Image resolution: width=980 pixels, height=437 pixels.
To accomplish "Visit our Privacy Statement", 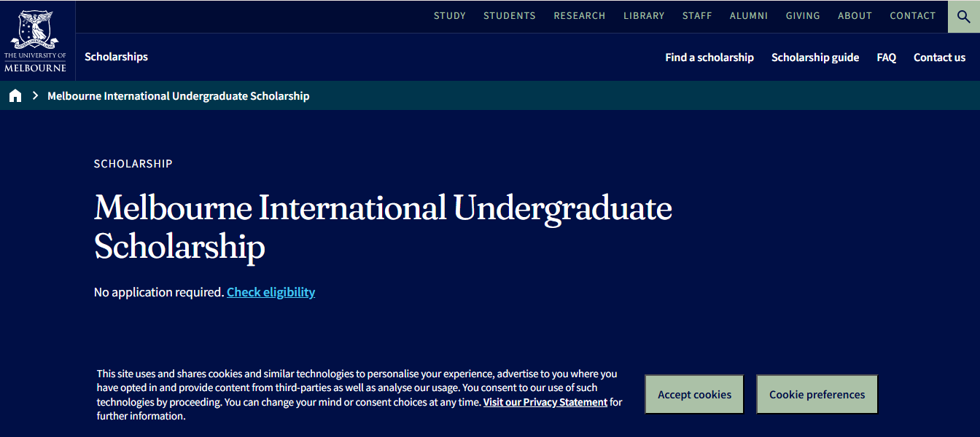I will pos(545,401).
